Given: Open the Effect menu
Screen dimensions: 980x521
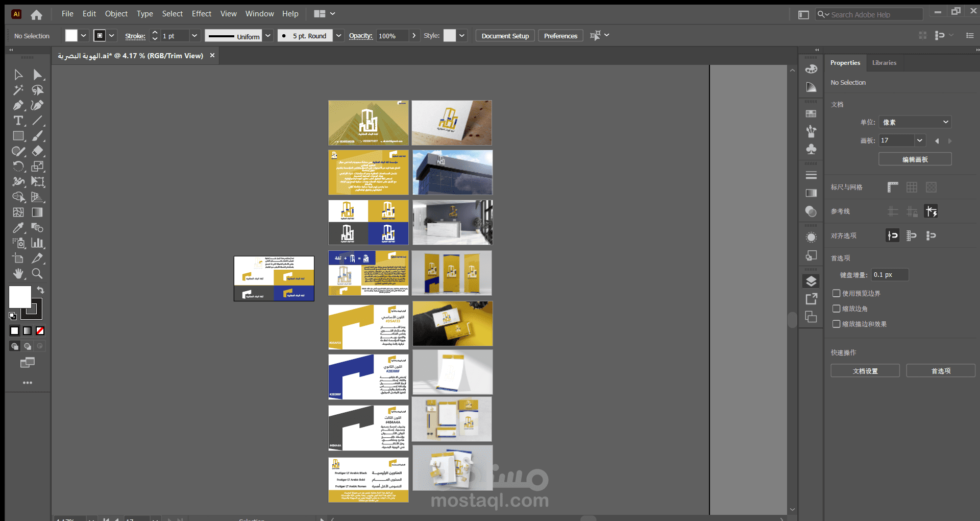Looking at the screenshot, I should click(202, 14).
